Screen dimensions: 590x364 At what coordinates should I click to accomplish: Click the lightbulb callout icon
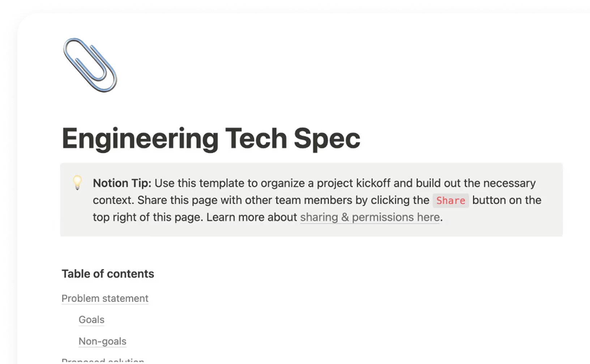point(77,183)
